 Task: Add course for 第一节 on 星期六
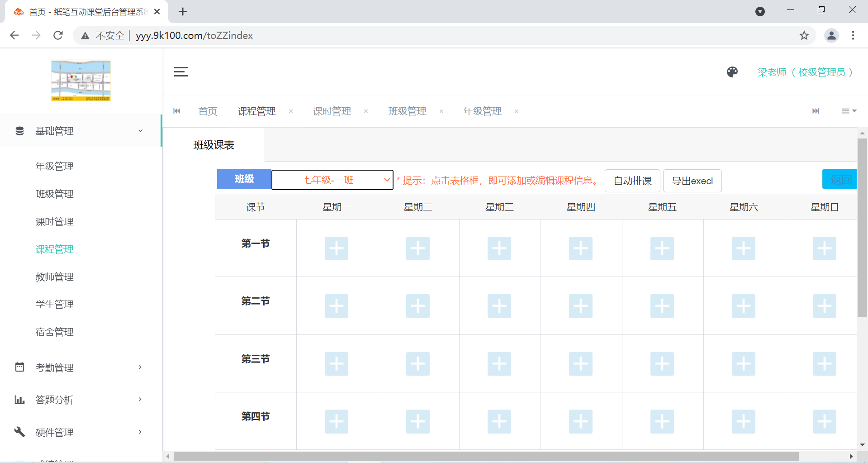(744, 248)
